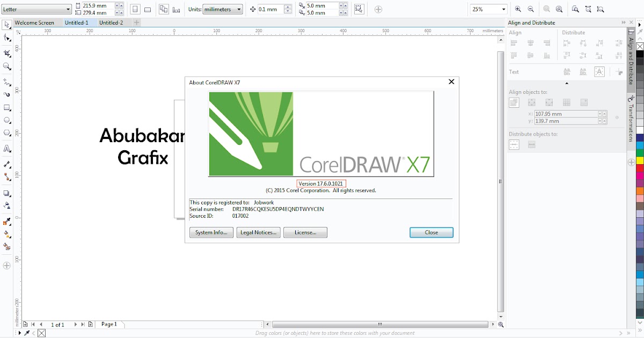Select the Polygon tool in the toolbox
The width and height of the screenshot is (644, 338).
[x=7, y=133]
